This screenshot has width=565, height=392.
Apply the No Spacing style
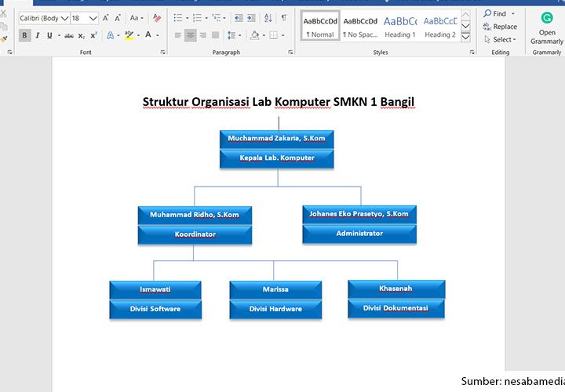coord(360,27)
